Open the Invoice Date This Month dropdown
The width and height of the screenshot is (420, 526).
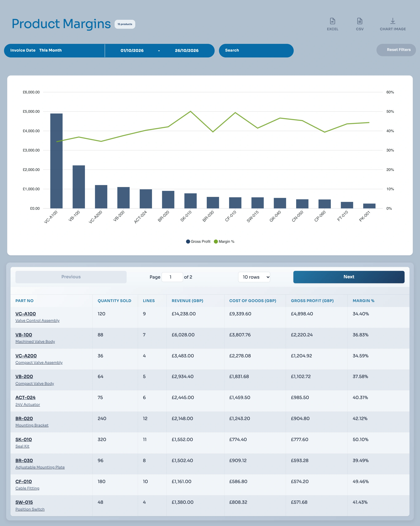point(54,50)
